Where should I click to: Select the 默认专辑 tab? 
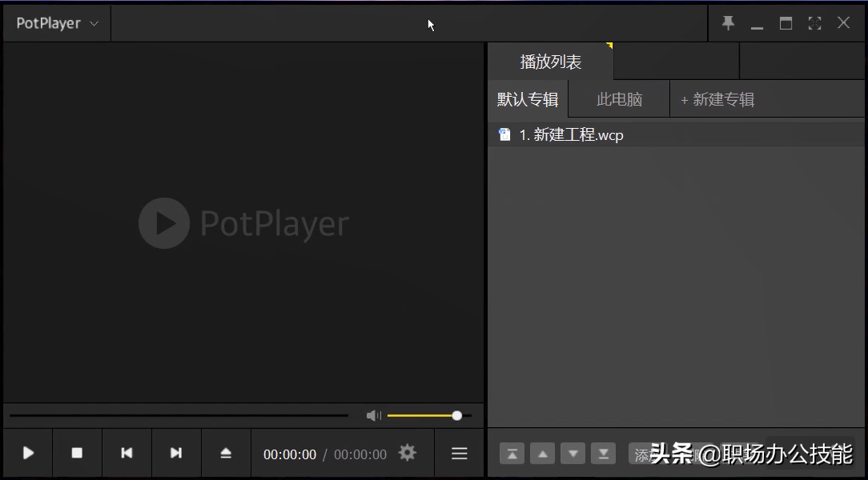[528, 99]
